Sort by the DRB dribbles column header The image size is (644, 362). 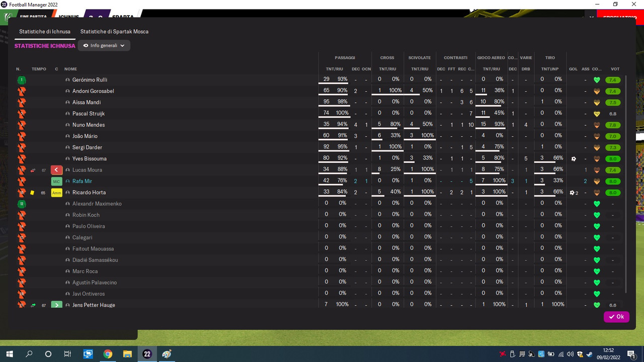pos(526,69)
